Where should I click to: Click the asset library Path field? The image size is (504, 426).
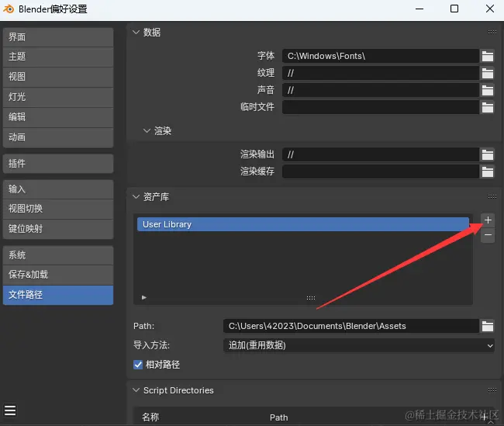click(x=351, y=326)
